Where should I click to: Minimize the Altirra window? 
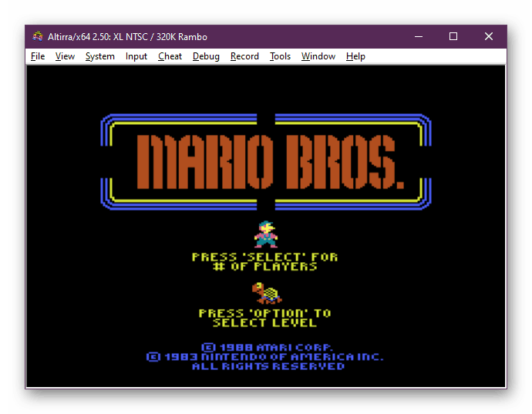coord(419,36)
